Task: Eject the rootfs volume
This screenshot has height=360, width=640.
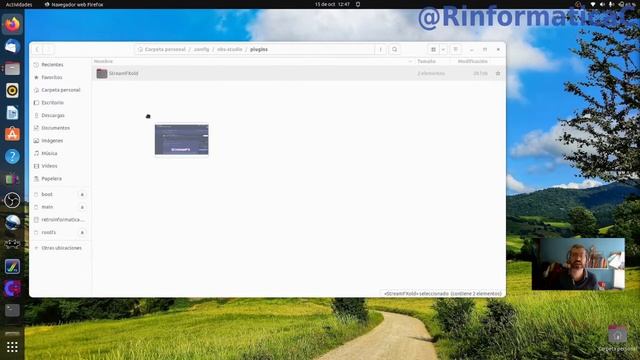Action: tap(82, 233)
